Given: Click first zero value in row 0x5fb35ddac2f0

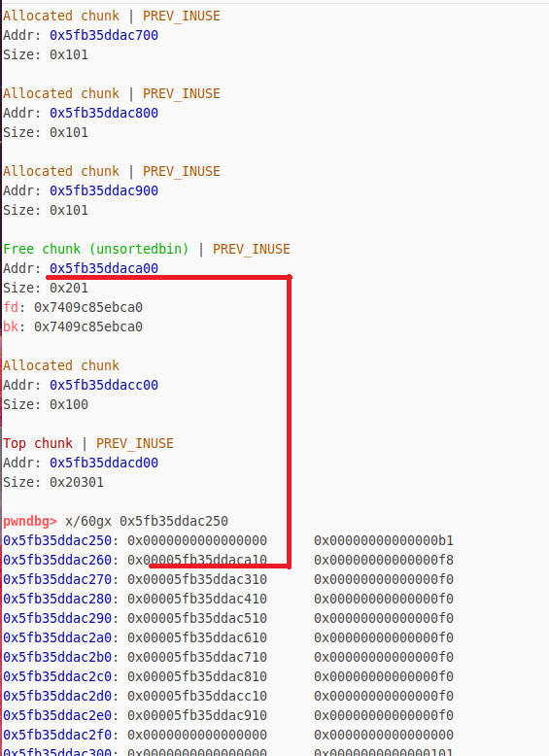Looking at the screenshot, I should [197, 735].
